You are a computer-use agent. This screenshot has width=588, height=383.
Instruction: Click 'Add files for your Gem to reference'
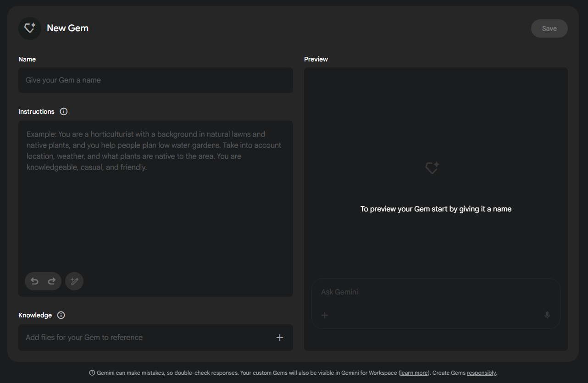84,338
